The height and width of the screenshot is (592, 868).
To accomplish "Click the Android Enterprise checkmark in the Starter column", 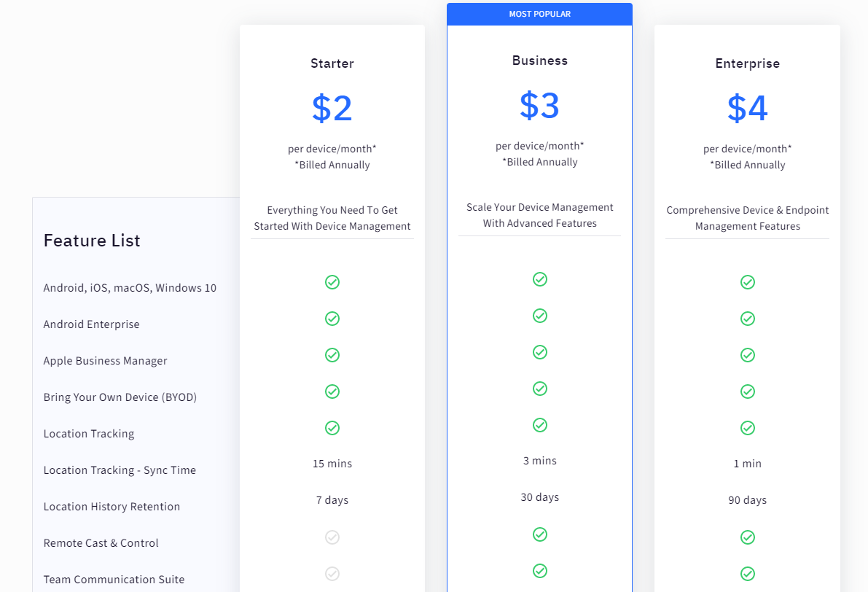I will pos(332,319).
